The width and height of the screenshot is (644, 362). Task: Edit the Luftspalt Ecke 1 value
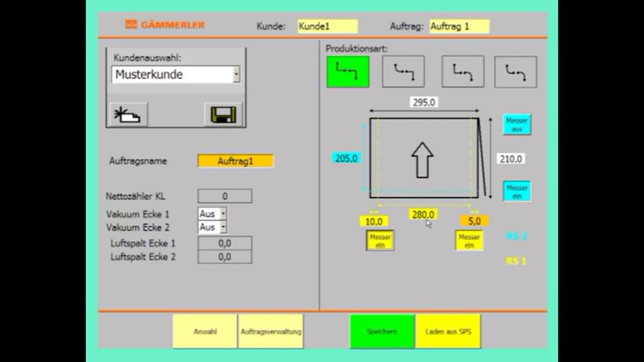[225, 243]
